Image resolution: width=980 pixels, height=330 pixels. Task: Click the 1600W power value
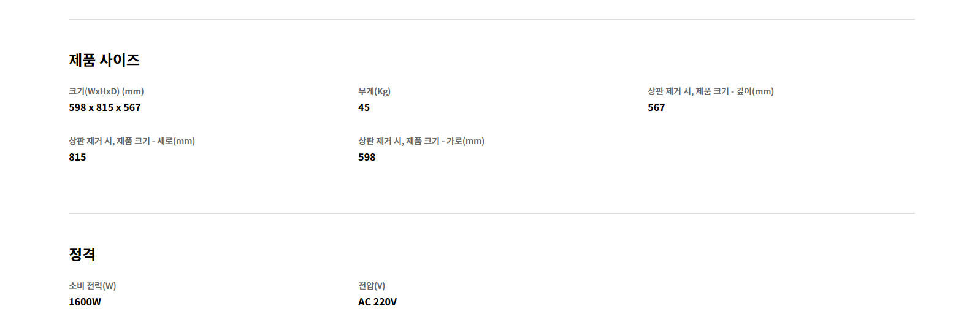(x=85, y=302)
